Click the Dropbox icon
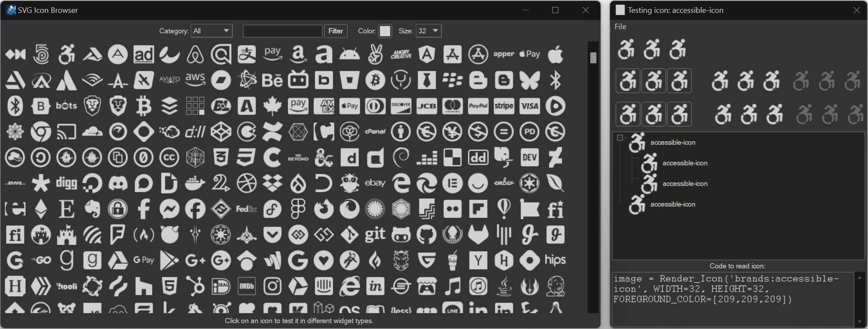 [272, 183]
